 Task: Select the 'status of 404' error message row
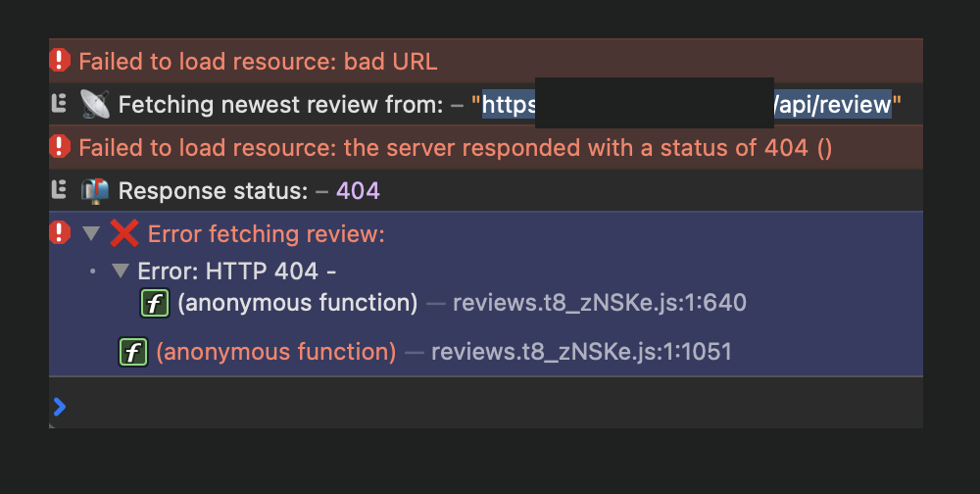(455, 148)
